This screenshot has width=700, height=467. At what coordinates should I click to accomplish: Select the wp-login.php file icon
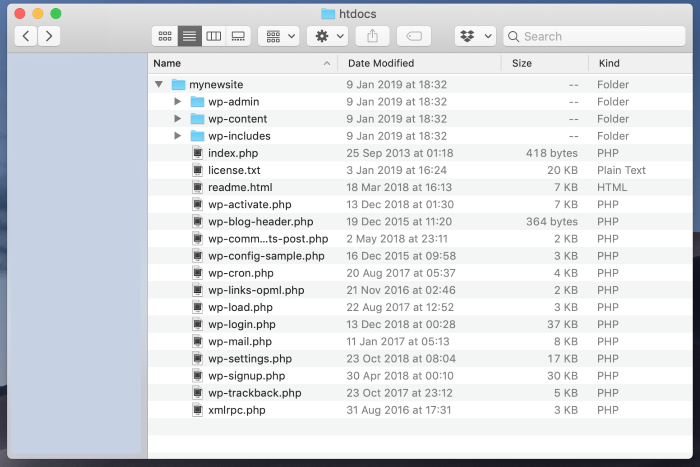(197, 324)
